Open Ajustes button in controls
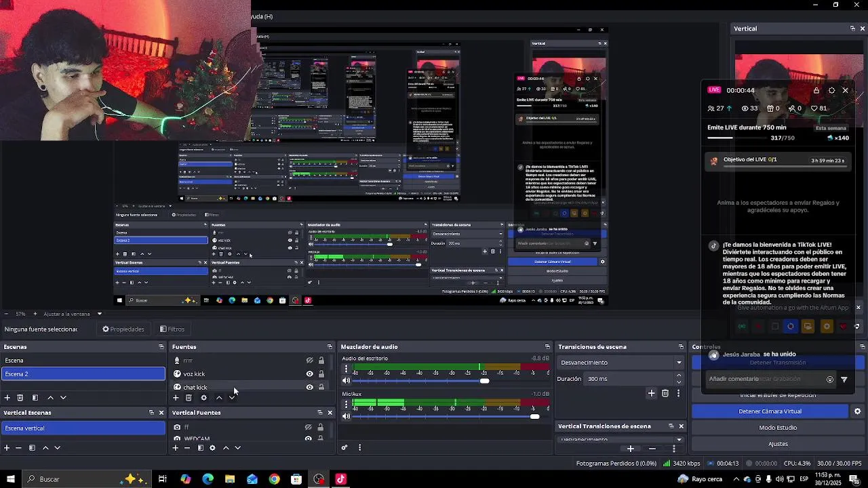The width and height of the screenshot is (868, 488). pos(778,444)
